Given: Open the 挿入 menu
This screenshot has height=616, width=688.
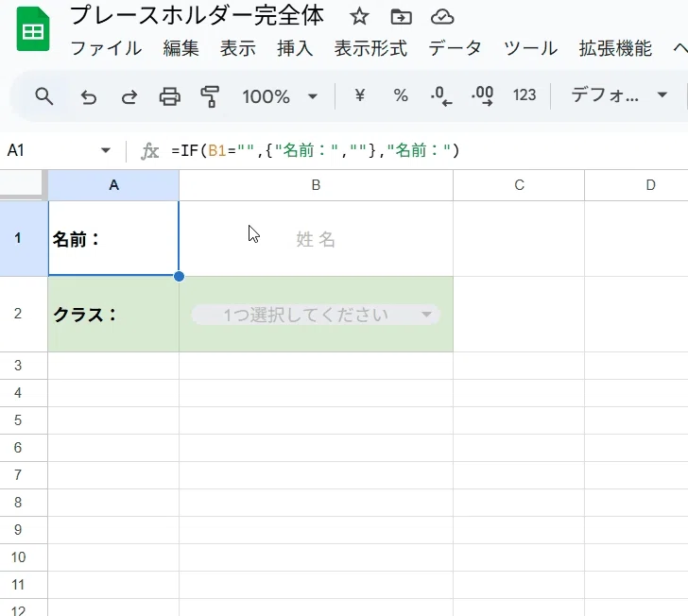Looking at the screenshot, I should pyautogui.click(x=295, y=48).
